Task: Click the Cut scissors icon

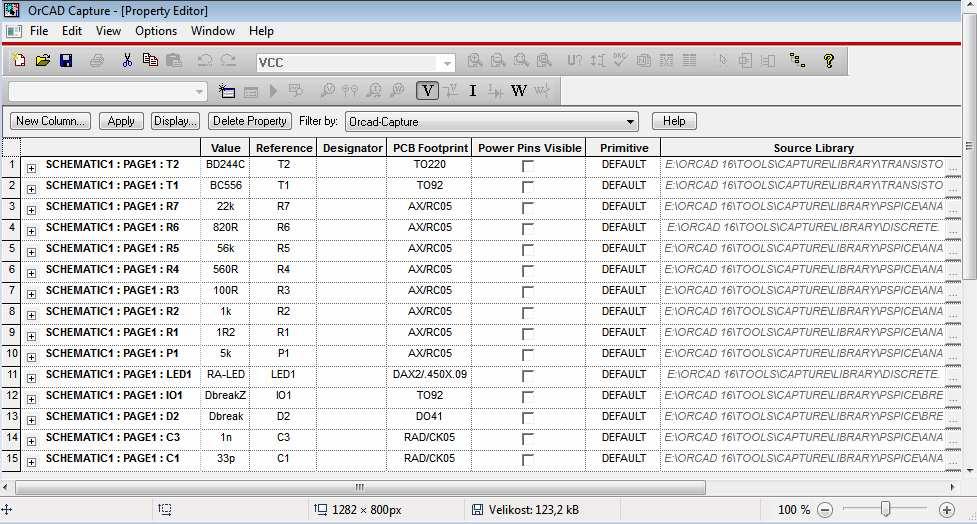Action: pos(127,60)
